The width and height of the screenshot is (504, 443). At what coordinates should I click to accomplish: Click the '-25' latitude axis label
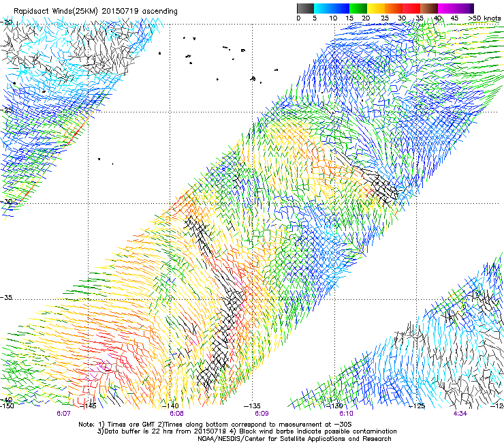6,110
